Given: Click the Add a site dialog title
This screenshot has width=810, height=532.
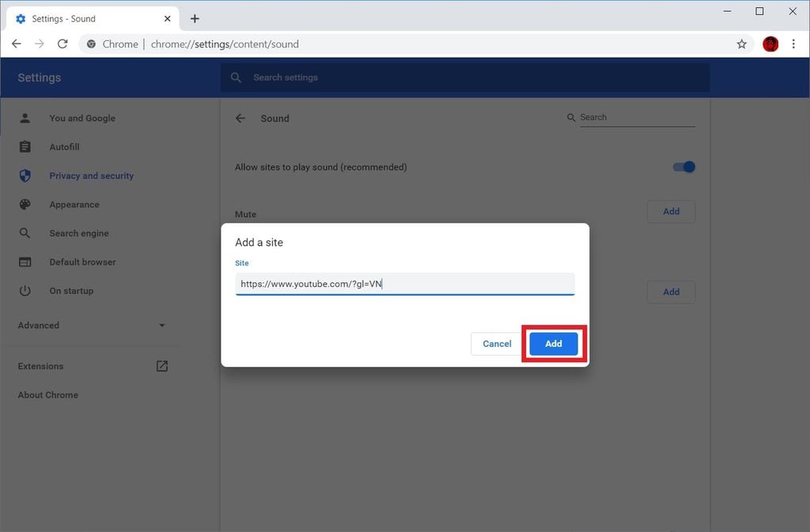Looking at the screenshot, I should point(259,243).
